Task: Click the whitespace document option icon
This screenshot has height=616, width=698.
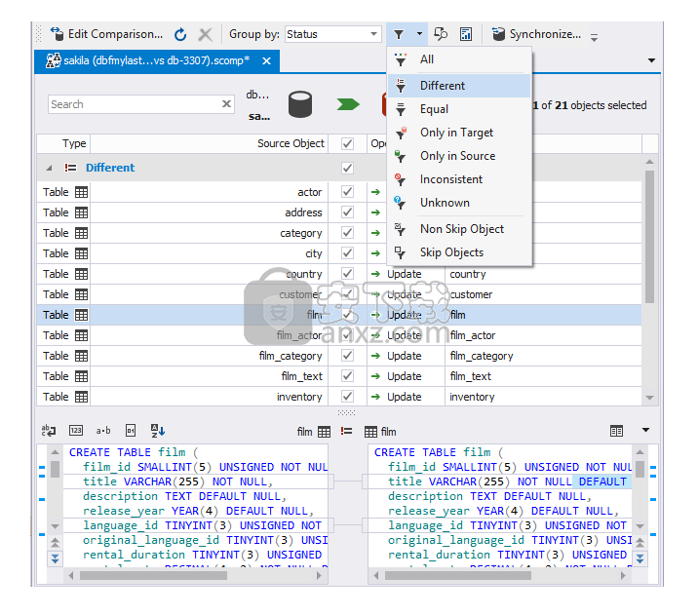Action: (131, 431)
